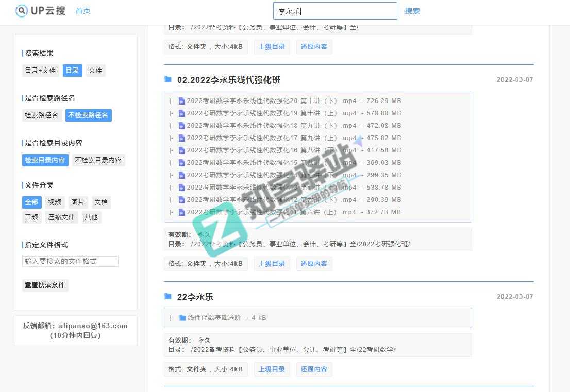Click 还原内容 under 02.2022李永乐线代强化班
The image size is (570, 392).
click(314, 264)
